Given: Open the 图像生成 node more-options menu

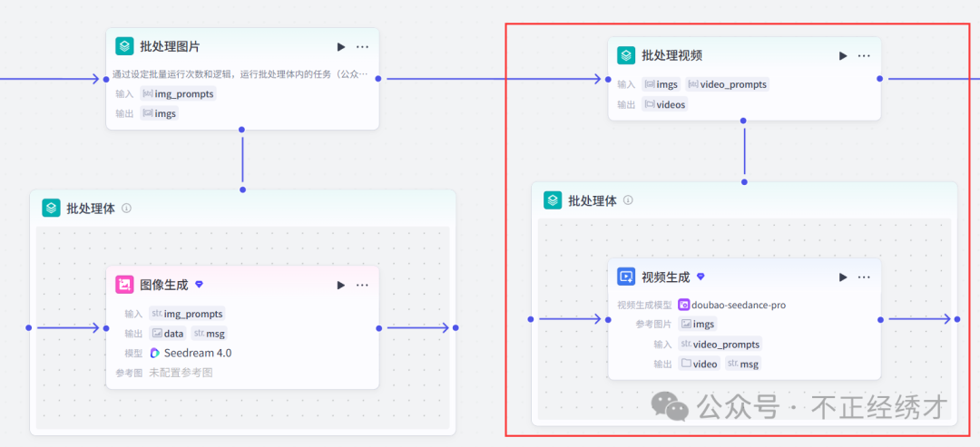Looking at the screenshot, I should coord(362,285).
